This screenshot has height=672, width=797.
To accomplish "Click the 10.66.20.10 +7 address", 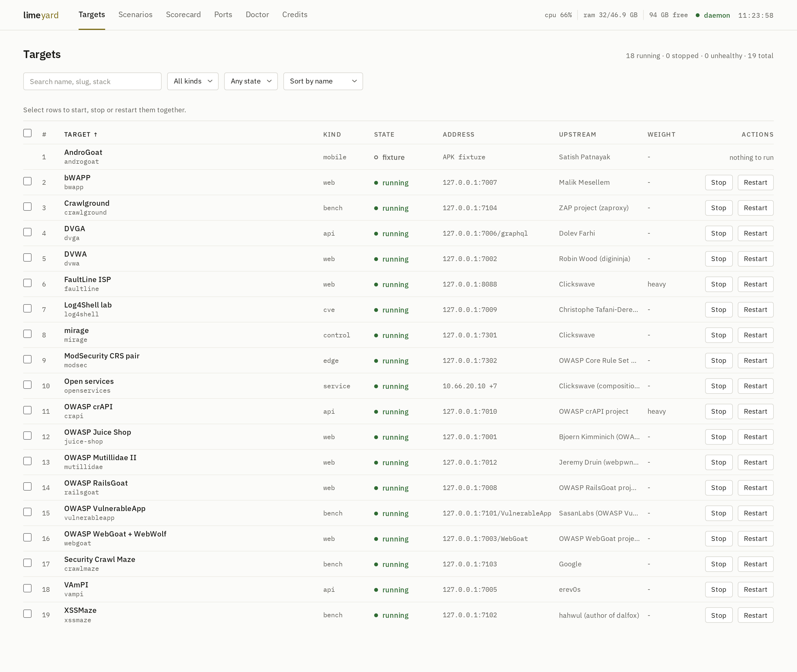I will click(470, 386).
